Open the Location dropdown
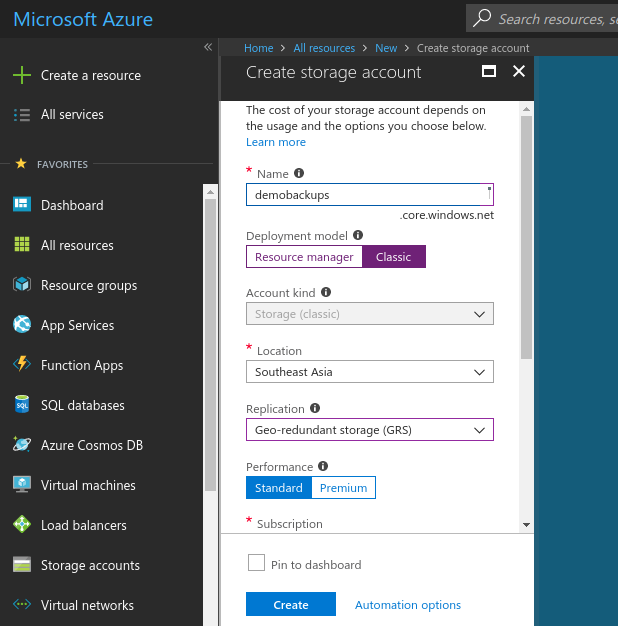Screen dimensions: 618x626 click(369, 372)
